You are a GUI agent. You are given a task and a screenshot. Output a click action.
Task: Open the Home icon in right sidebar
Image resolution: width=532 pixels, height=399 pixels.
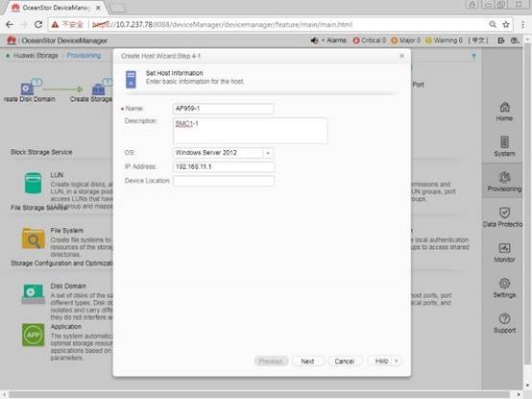tap(504, 108)
